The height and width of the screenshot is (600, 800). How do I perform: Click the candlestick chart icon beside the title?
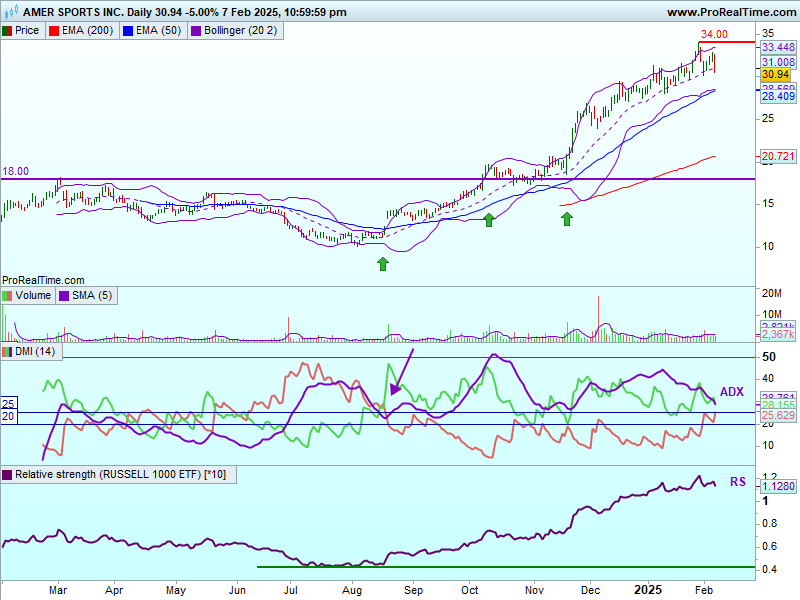pos(8,12)
